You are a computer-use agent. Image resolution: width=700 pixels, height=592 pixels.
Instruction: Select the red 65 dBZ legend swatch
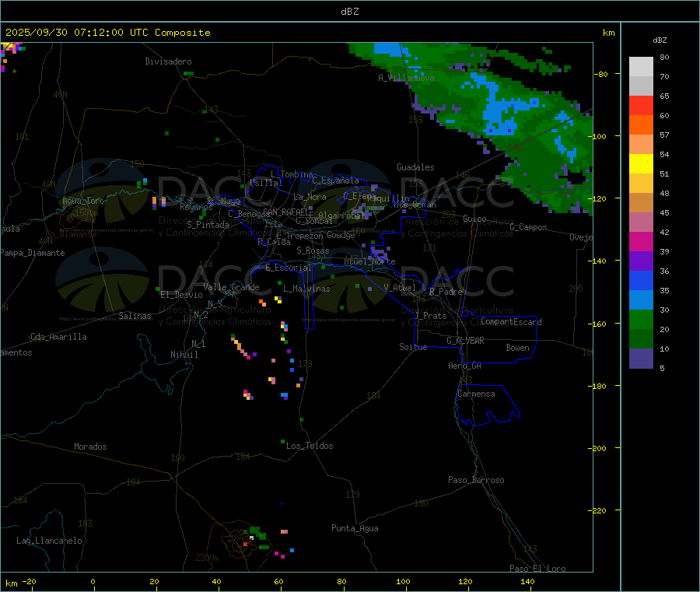(x=641, y=105)
